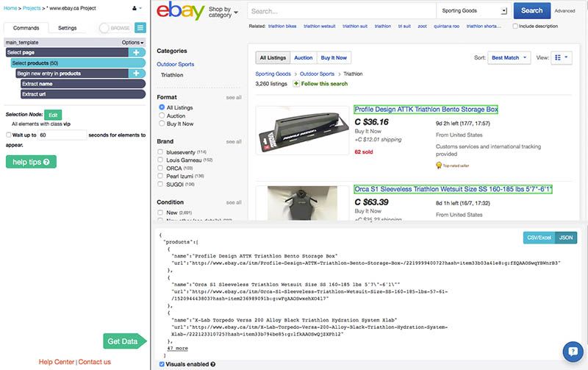Viewport: 588px width, 370px height.
Task: Open the Profile Design ATTK listing link
Action: [426, 110]
